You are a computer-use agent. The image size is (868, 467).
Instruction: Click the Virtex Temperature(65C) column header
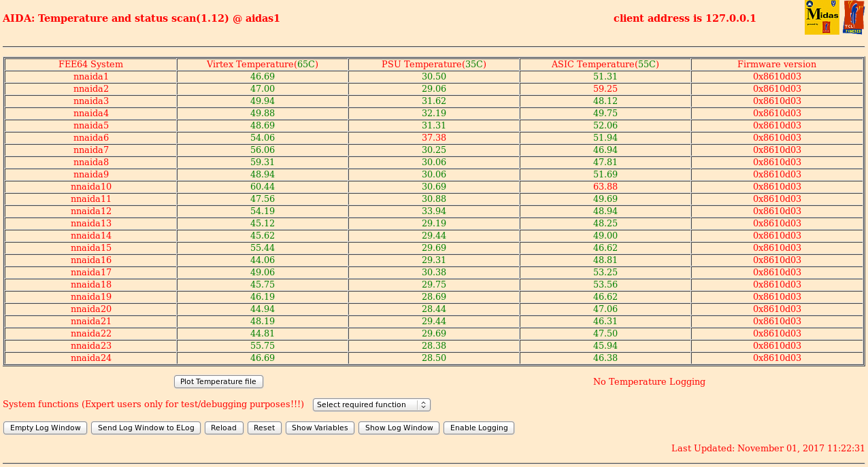click(263, 65)
